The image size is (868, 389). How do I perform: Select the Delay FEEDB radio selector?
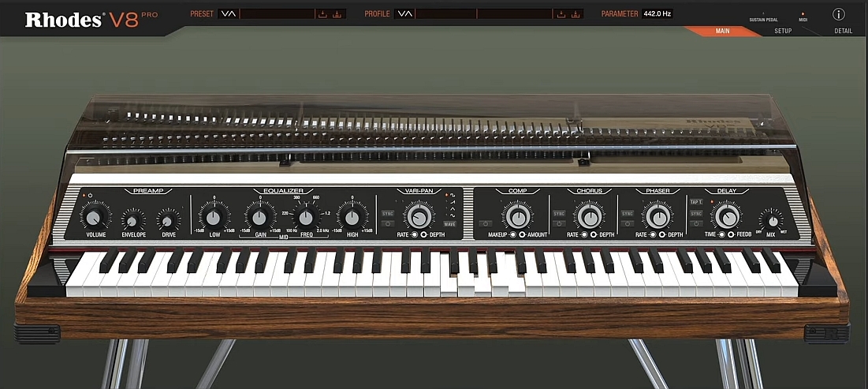(x=732, y=234)
